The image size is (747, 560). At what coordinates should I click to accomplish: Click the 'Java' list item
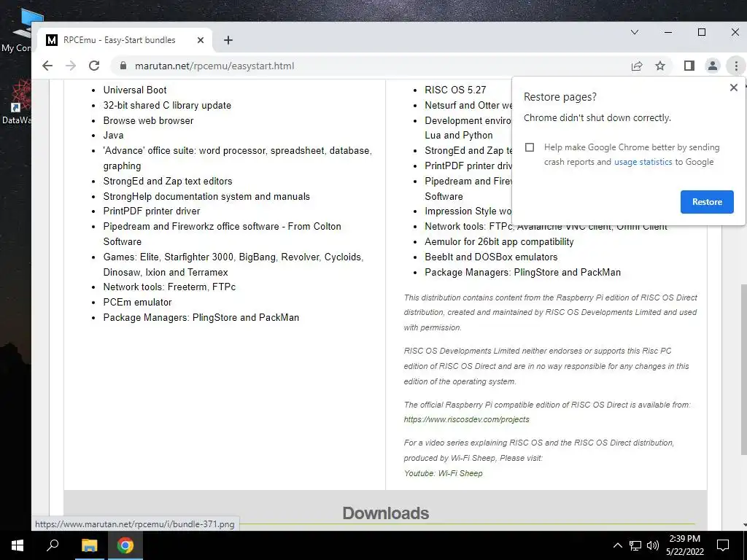click(x=113, y=135)
